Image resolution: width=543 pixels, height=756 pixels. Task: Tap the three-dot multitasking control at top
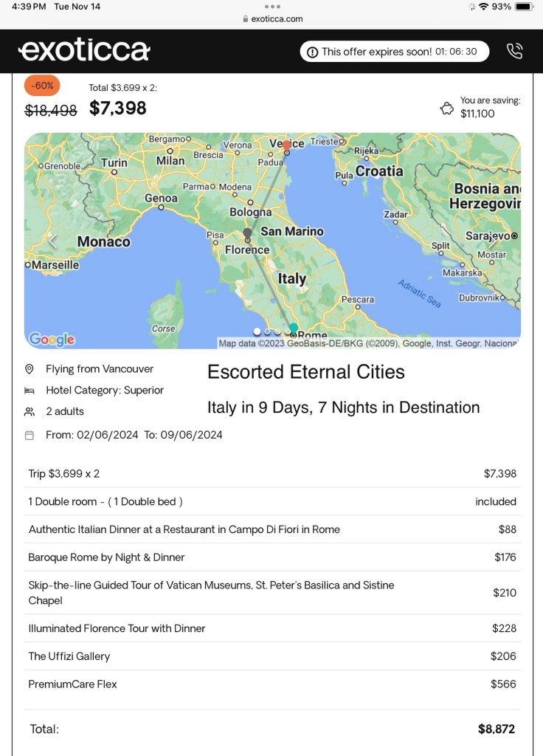coord(271,6)
